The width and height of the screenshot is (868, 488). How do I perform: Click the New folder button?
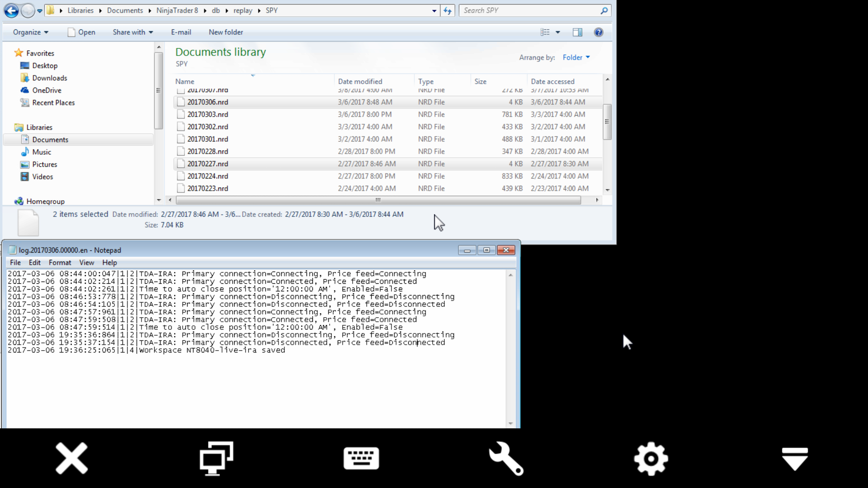[226, 32]
